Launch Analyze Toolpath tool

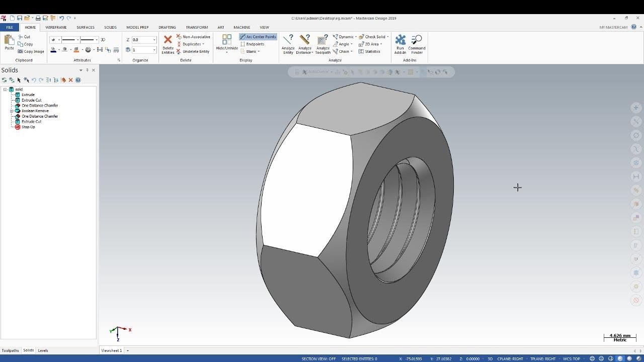pyautogui.click(x=323, y=44)
